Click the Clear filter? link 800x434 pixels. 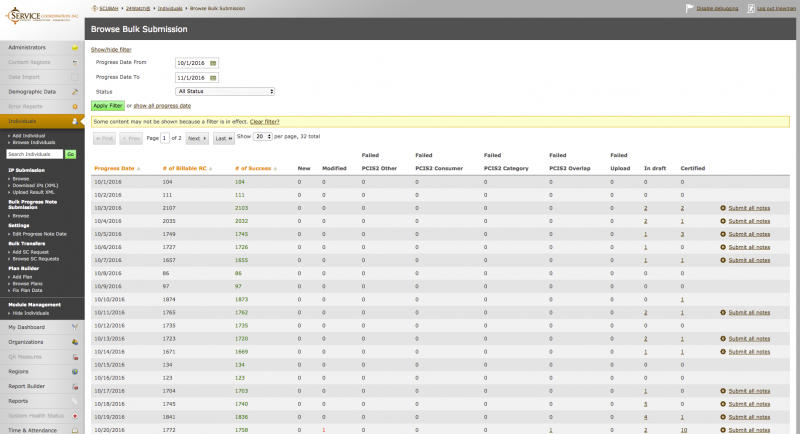(264, 122)
